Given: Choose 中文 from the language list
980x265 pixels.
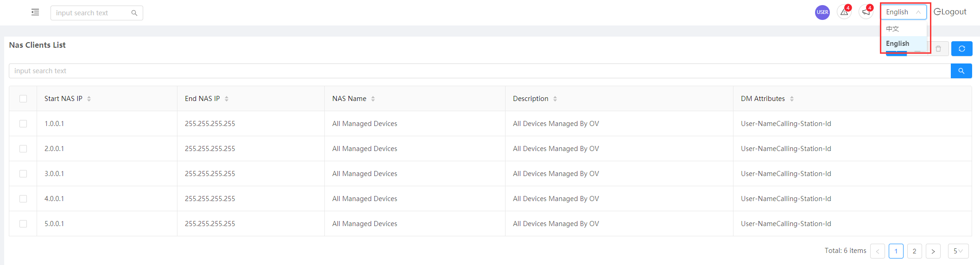Looking at the screenshot, I should pos(892,29).
